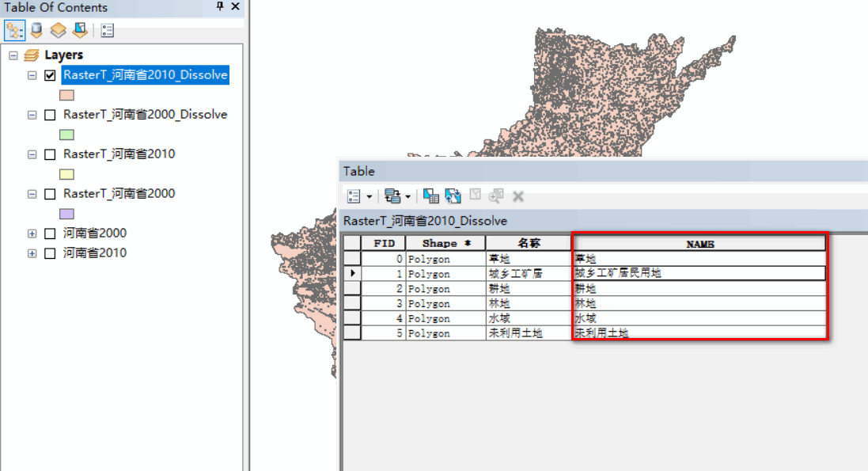Screen dimensions: 868x471
Task: Click List By Drawing Order icon
Action: (x=14, y=30)
